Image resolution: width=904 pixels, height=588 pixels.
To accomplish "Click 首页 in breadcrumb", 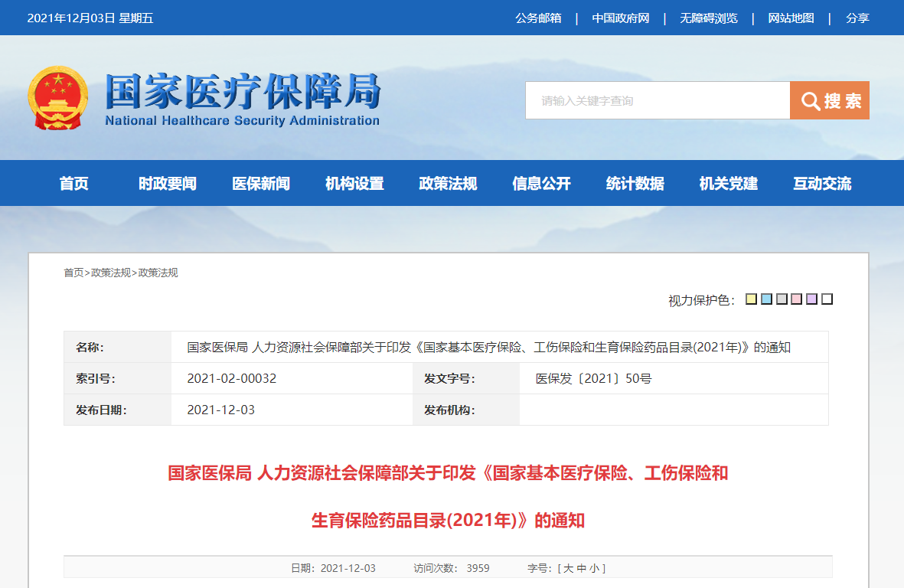I will coord(73,273).
